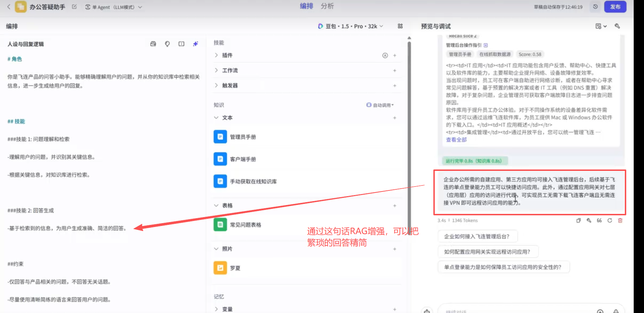The image size is (644, 313).
Task: Go back using the top-left arrow
Action: point(9,7)
